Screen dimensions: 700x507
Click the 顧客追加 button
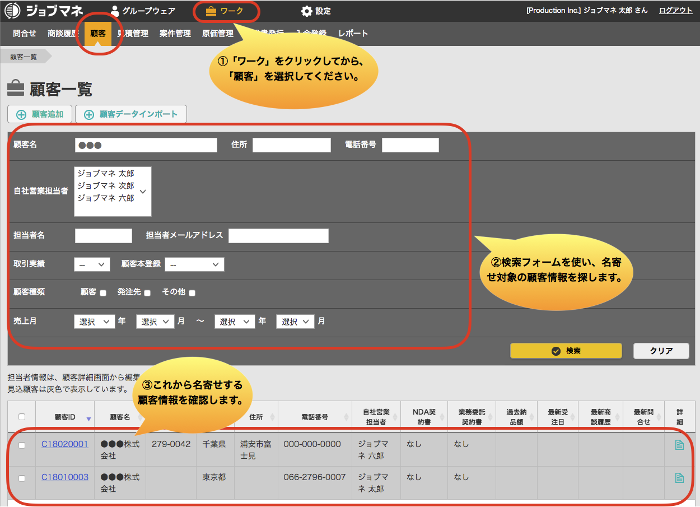(x=40, y=114)
